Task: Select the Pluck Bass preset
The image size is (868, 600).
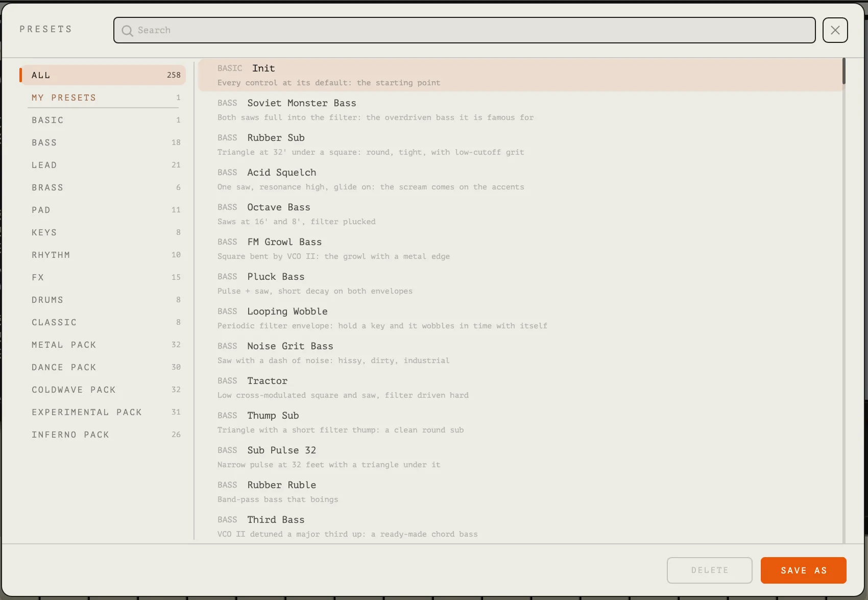Action: click(x=520, y=283)
